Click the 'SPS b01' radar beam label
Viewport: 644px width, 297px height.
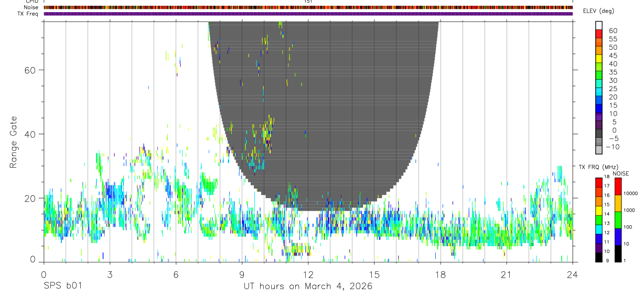pyautogui.click(x=62, y=287)
